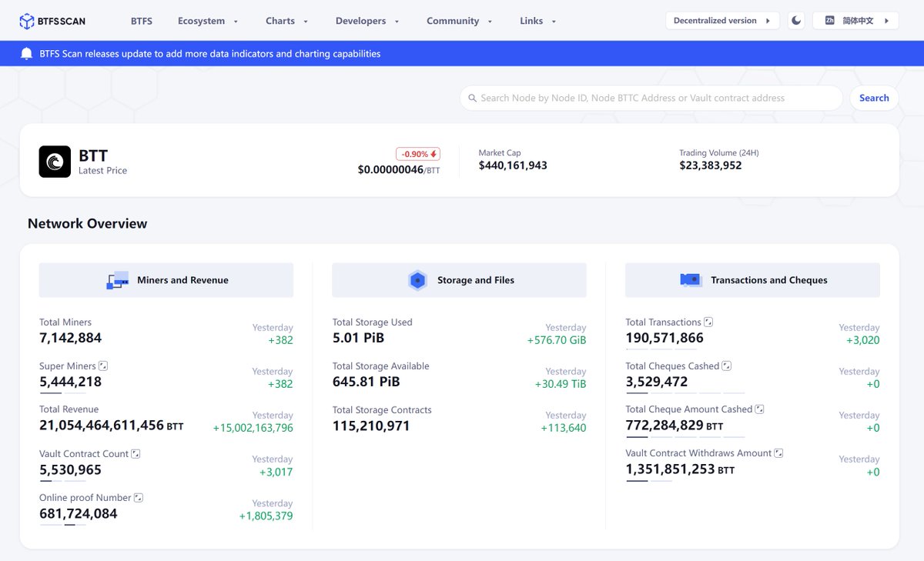Click the language icon beside 简体中文
924x561 pixels.
click(829, 21)
